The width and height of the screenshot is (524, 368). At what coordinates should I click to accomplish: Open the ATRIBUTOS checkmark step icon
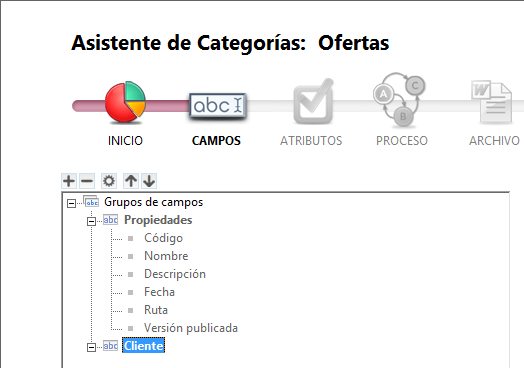[313, 101]
